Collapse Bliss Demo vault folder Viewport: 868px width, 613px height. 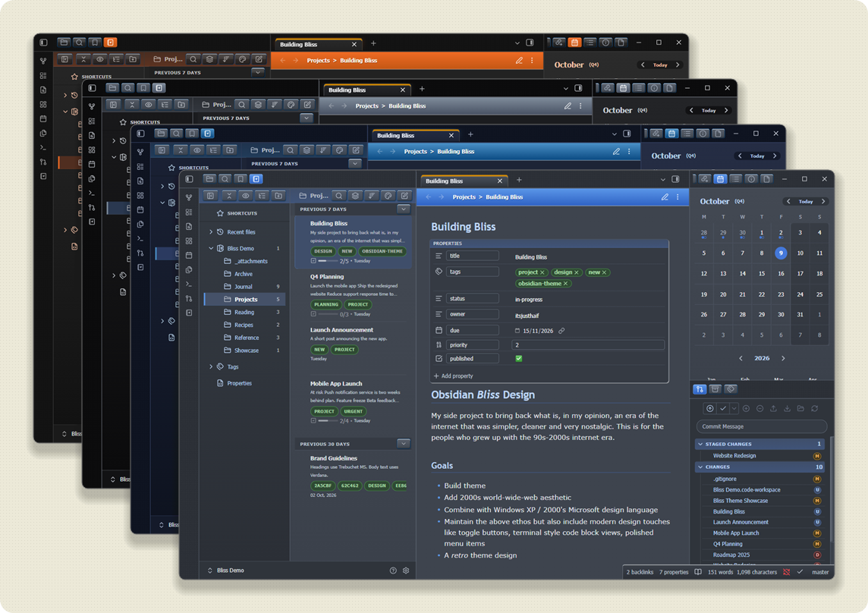pyautogui.click(x=211, y=248)
